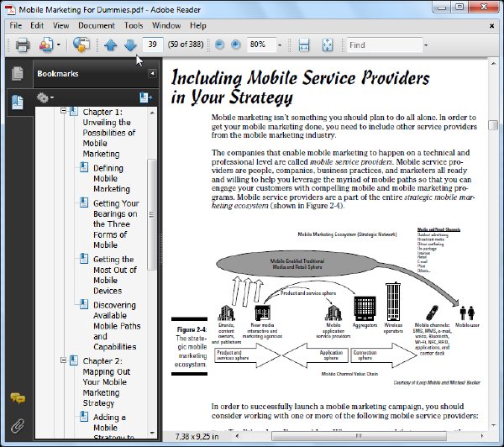This screenshot has height=447, width=504.
Task: Open the View menu
Action: 61,25
